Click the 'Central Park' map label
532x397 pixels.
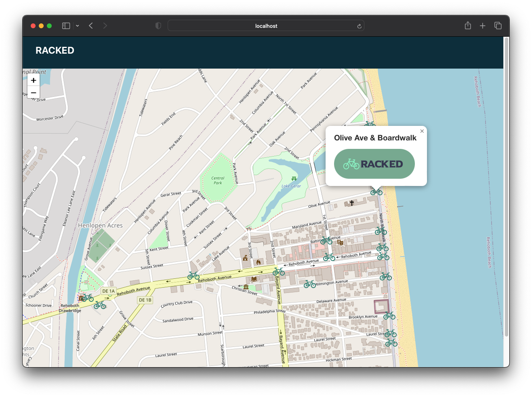218,180
